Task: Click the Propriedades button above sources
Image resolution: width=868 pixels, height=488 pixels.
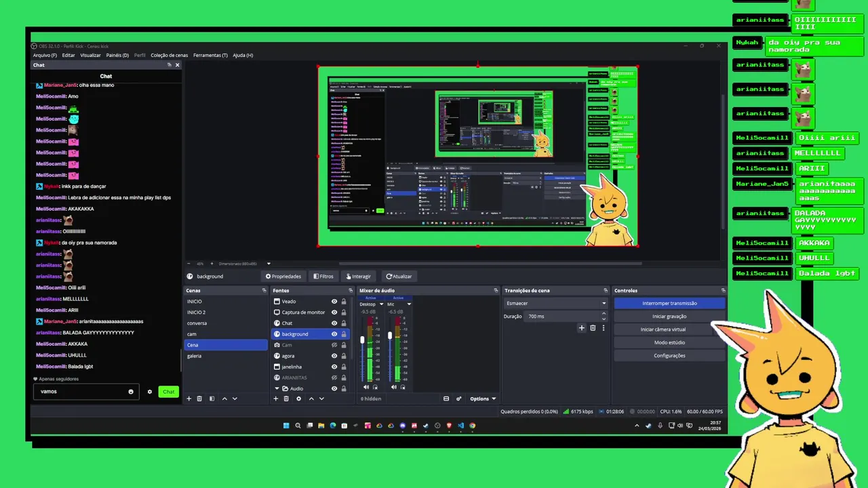Action: click(x=283, y=276)
